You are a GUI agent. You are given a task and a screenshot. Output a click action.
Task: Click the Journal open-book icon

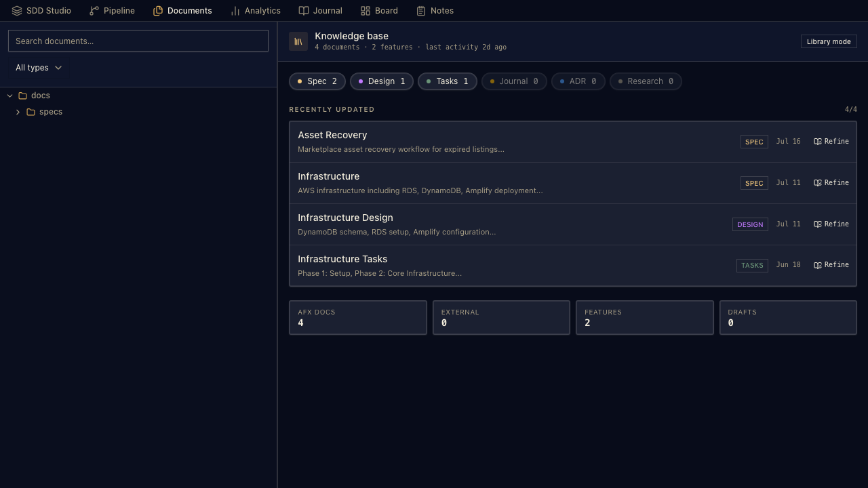[304, 11]
